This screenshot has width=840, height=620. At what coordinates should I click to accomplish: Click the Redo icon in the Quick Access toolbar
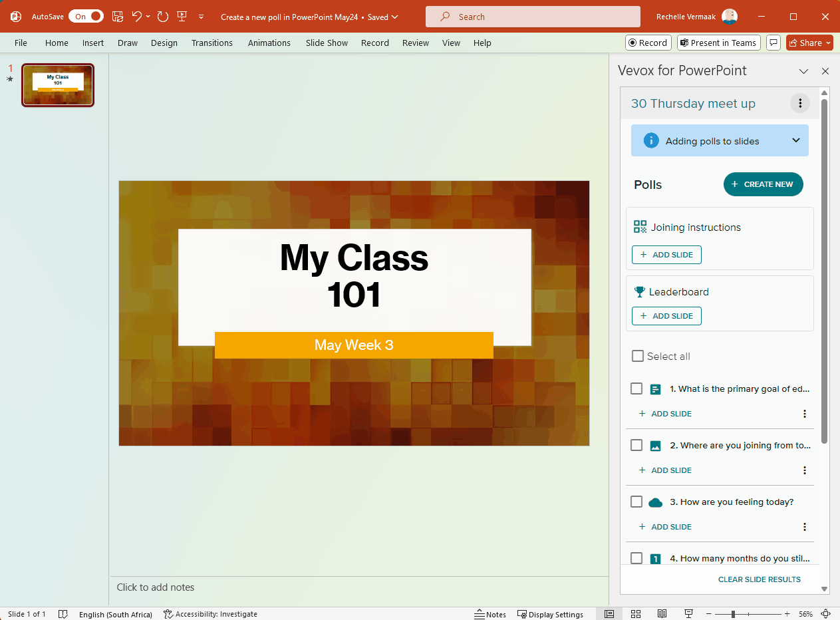pyautogui.click(x=163, y=17)
